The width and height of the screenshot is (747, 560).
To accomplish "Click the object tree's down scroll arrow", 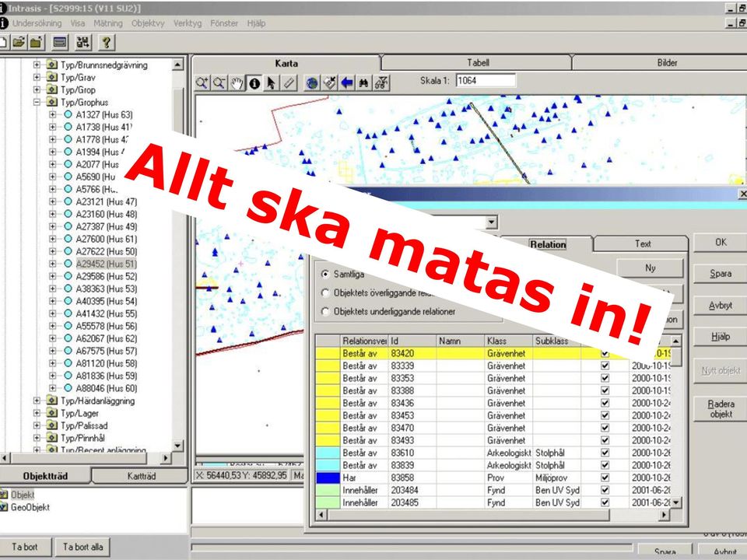I will 177,446.
